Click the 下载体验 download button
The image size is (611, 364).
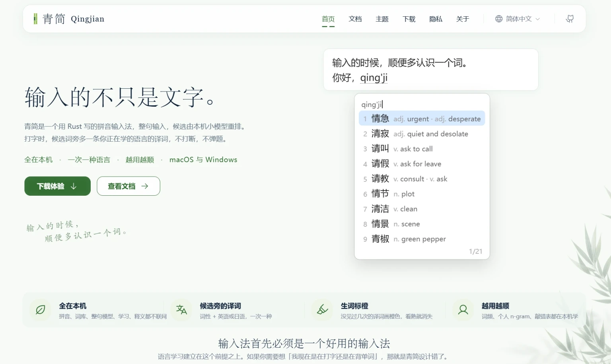coord(57,186)
